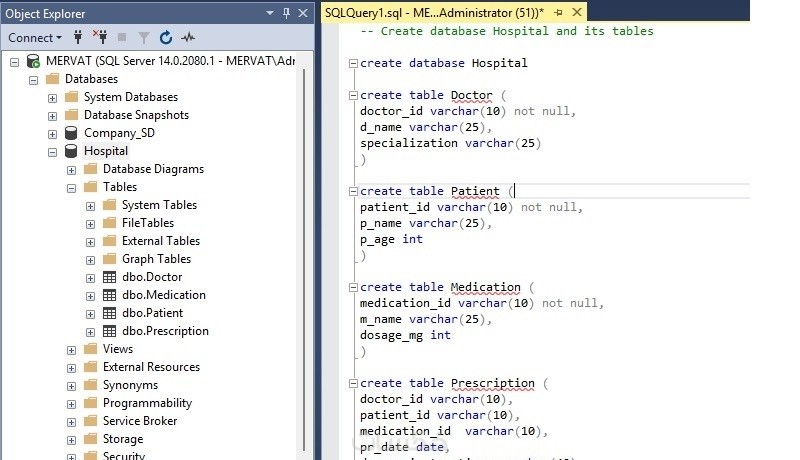Open the Activity Monitor pulse icon

[188, 37]
